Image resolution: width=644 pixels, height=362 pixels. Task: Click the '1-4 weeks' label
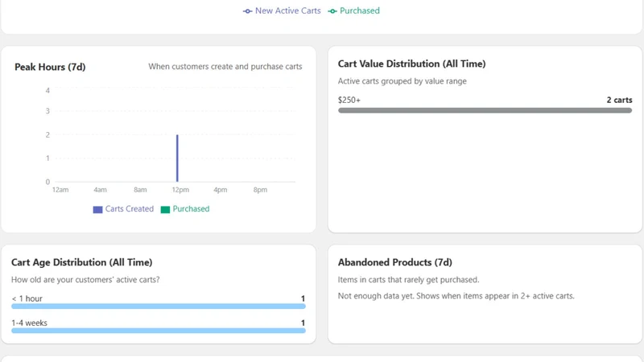[x=29, y=323]
